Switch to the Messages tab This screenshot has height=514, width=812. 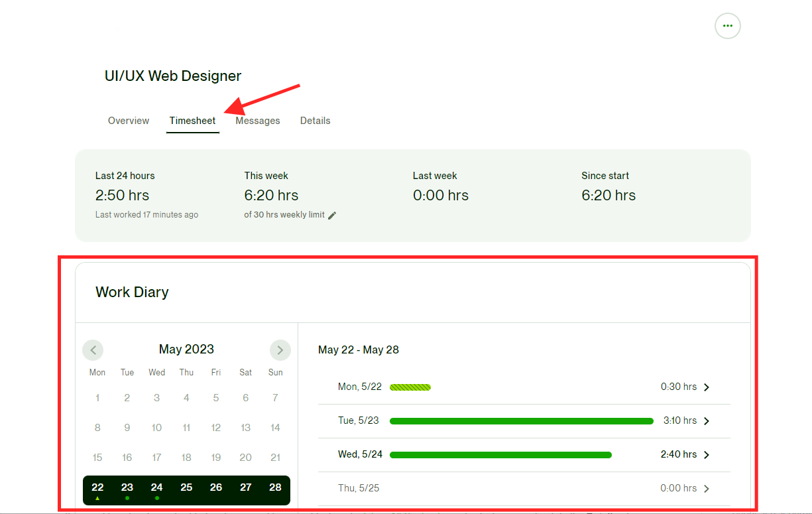tap(258, 121)
